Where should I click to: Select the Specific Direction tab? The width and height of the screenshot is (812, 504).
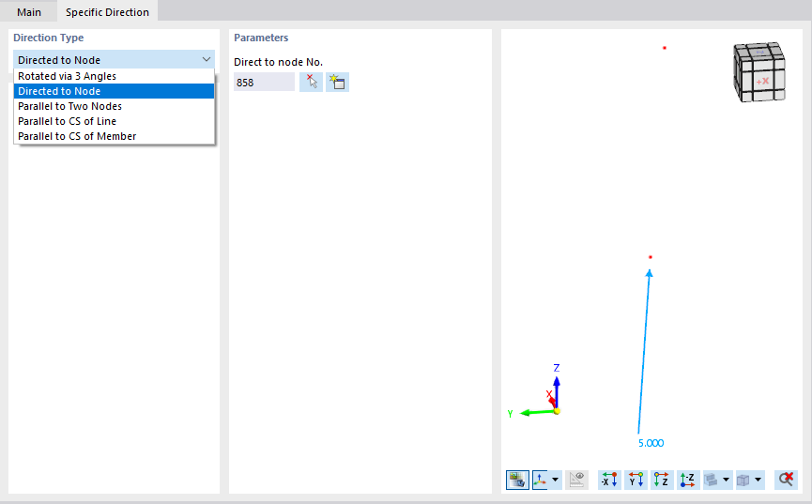tap(107, 11)
